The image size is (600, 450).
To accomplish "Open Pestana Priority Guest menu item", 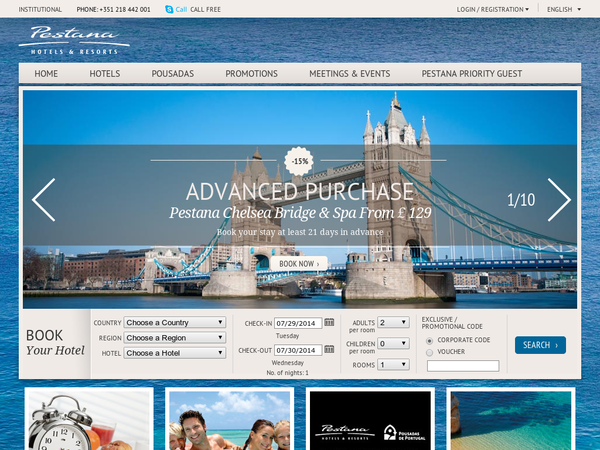I will coord(472,73).
